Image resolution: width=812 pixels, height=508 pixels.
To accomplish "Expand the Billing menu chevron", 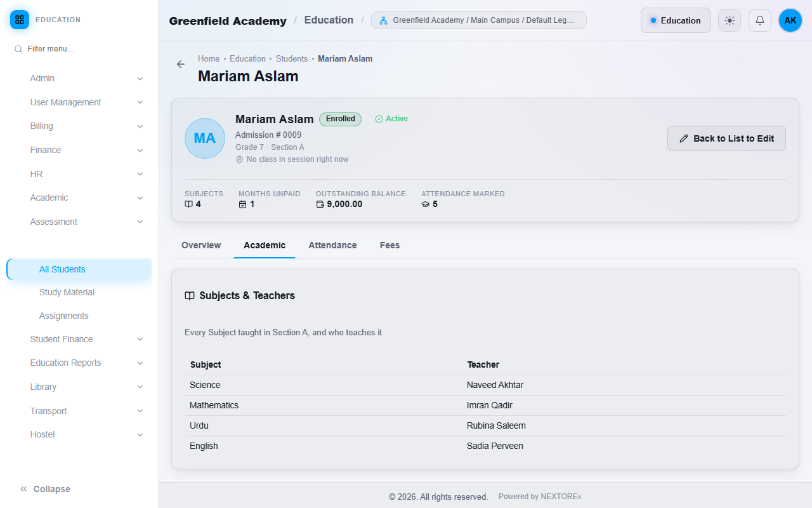I will tap(140, 126).
